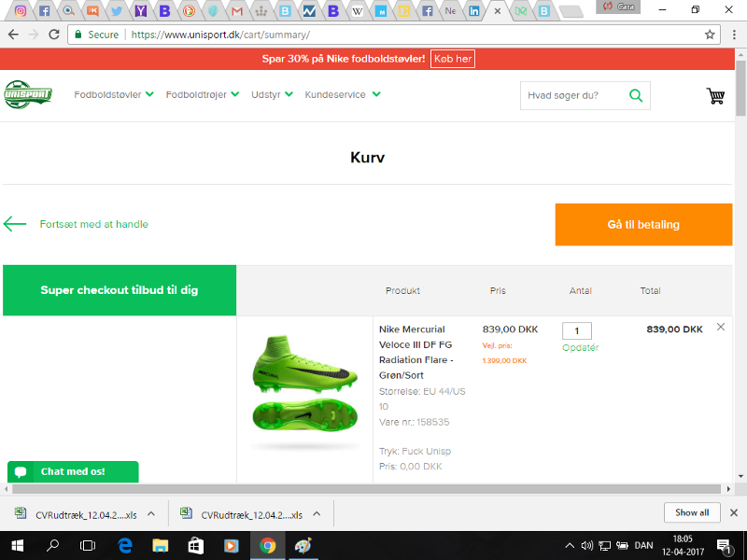Open Task View on taskbar
Viewport: 747px width, 560px height.
[88, 546]
